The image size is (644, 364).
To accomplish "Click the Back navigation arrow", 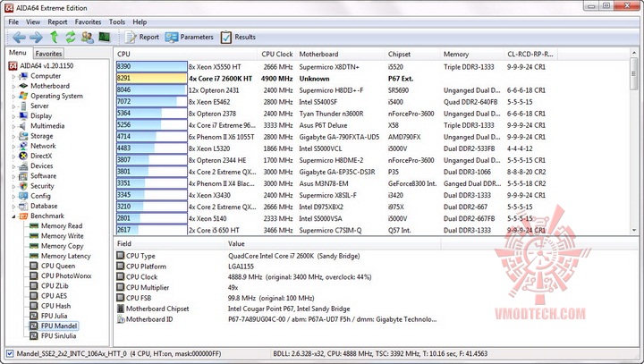I will click(x=19, y=38).
